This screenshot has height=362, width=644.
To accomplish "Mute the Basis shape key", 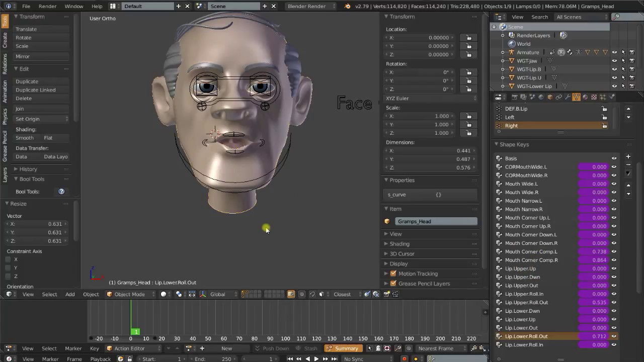I will coord(614,158).
